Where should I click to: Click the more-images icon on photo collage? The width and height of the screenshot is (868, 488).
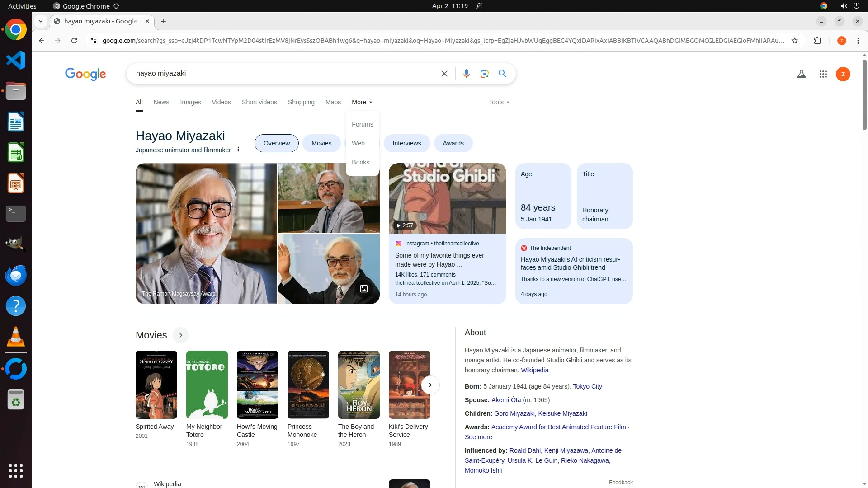[x=363, y=289]
